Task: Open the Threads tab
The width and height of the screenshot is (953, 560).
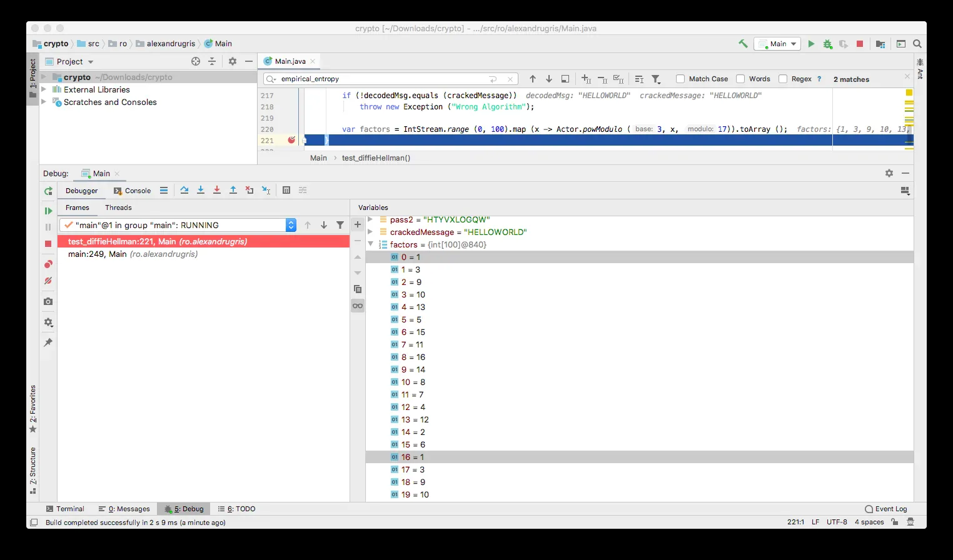Action: 118,207
